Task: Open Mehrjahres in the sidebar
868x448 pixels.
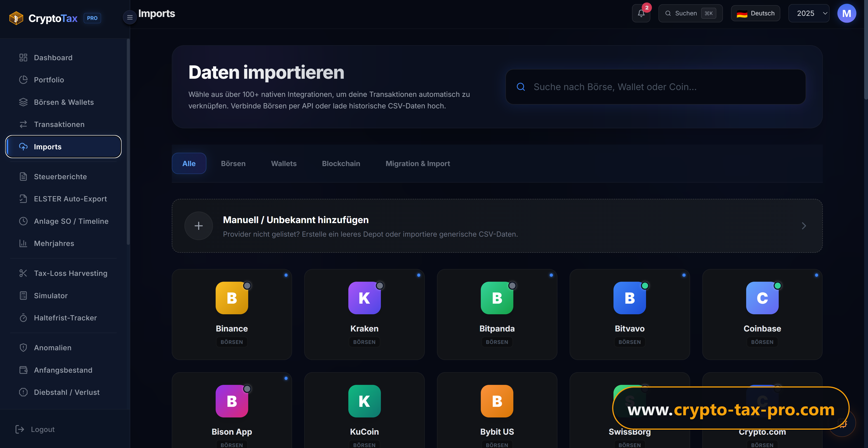Action: coord(63,243)
